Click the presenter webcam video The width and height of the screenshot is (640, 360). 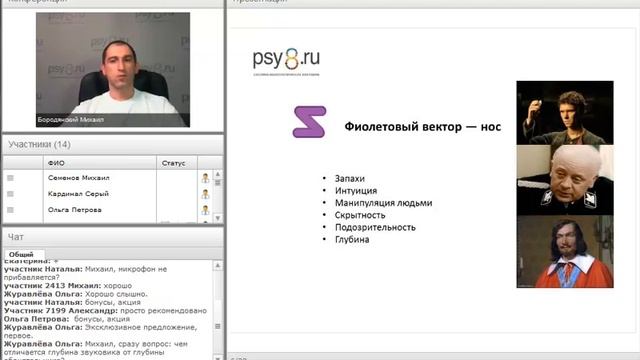pos(113,69)
